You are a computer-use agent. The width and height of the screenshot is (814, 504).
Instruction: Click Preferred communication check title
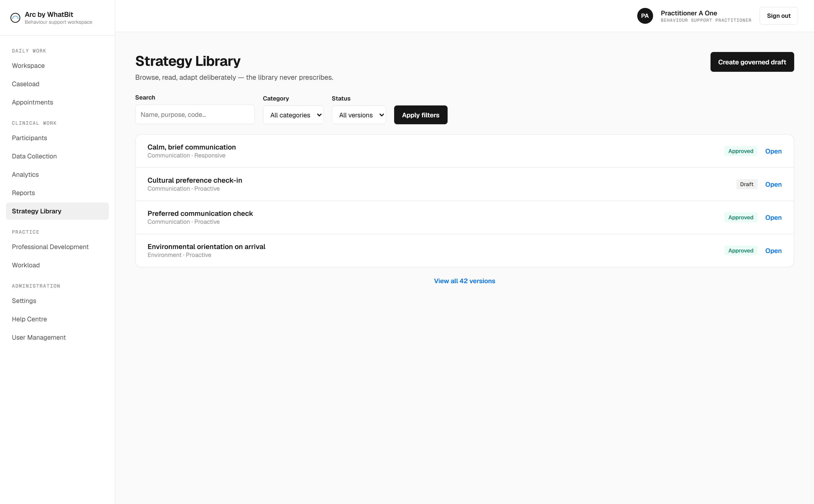(200, 213)
